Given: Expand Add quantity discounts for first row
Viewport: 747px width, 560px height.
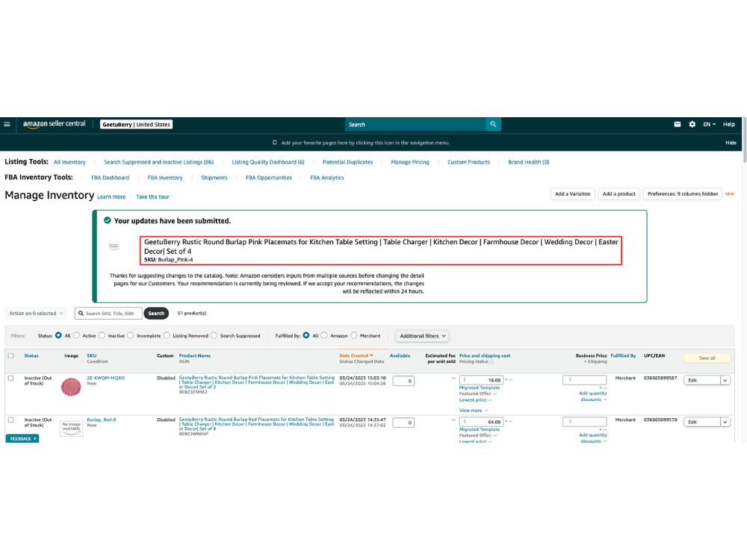Looking at the screenshot, I should (x=592, y=396).
